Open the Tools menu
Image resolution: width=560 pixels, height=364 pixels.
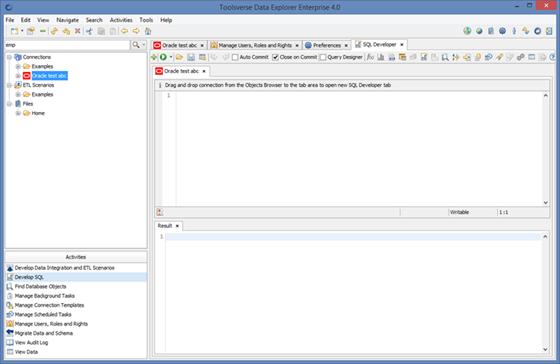[146, 20]
